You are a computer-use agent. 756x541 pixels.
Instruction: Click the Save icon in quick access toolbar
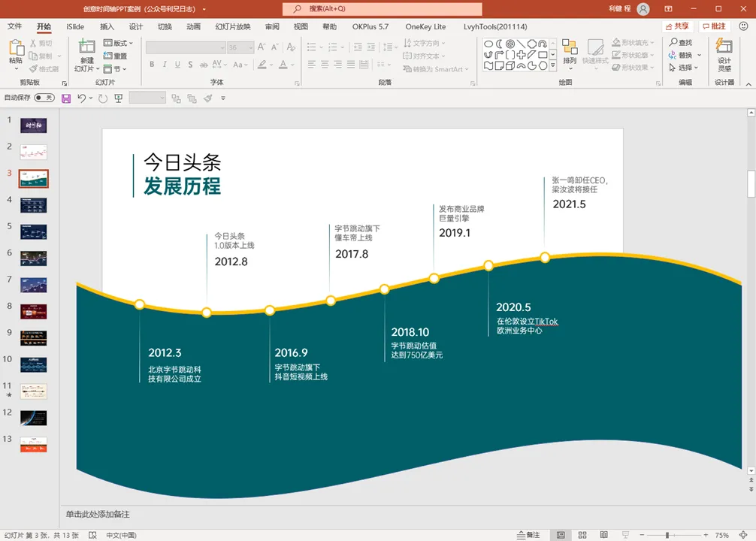click(x=66, y=98)
